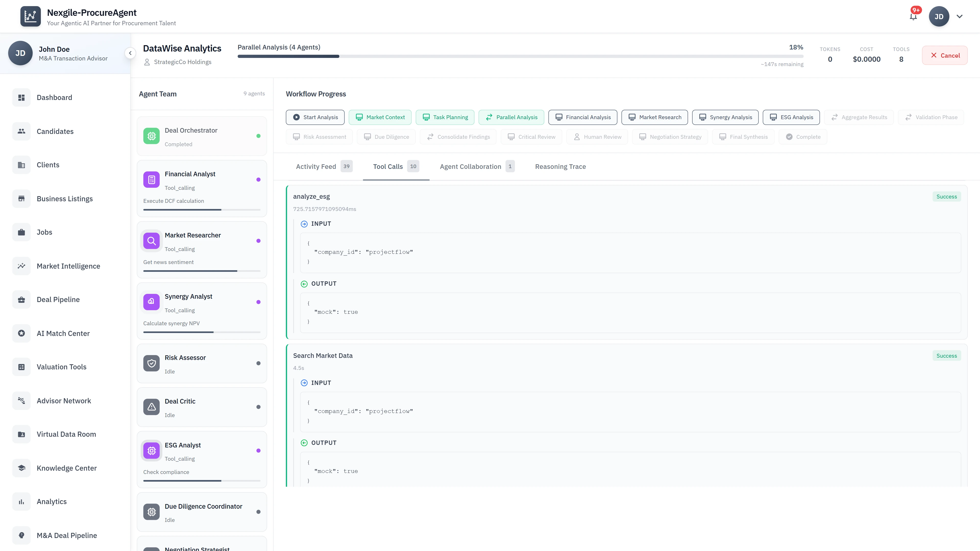Switch to the Agent Collaboration tab
This screenshot has width=980, height=551.
click(471, 166)
